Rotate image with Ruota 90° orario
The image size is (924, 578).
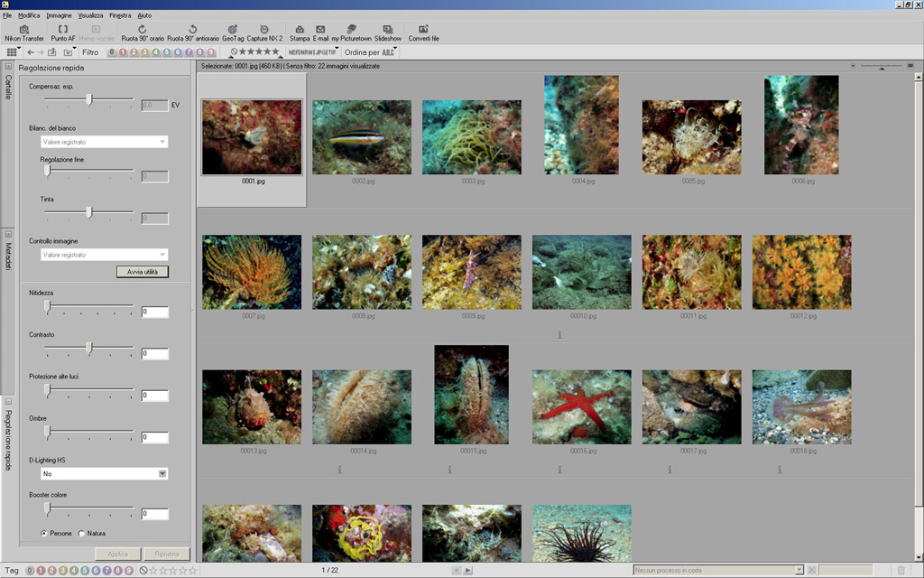[143, 33]
